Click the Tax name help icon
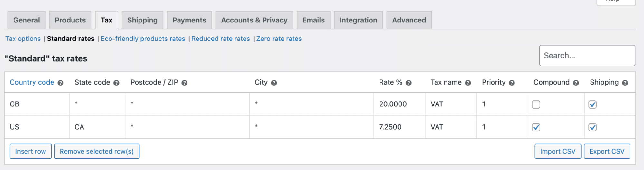This screenshot has width=644, height=170. coord(468,83)
